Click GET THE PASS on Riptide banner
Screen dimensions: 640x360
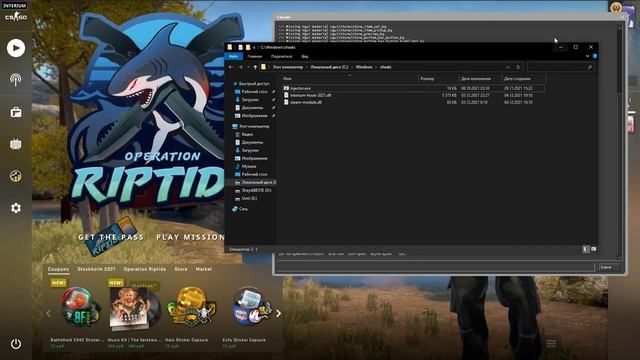[111, 237]
